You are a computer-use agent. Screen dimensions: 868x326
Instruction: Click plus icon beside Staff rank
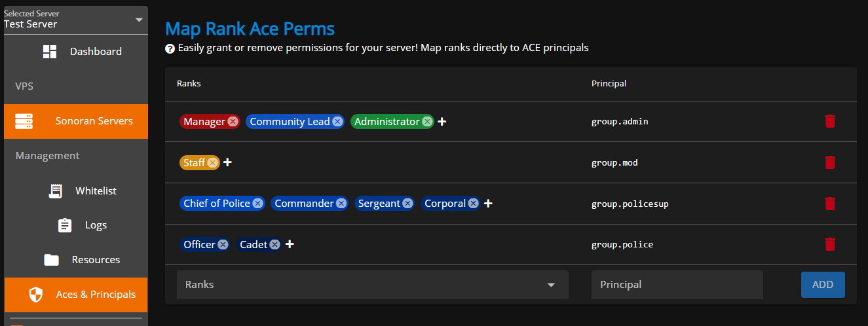click(227, 162)
